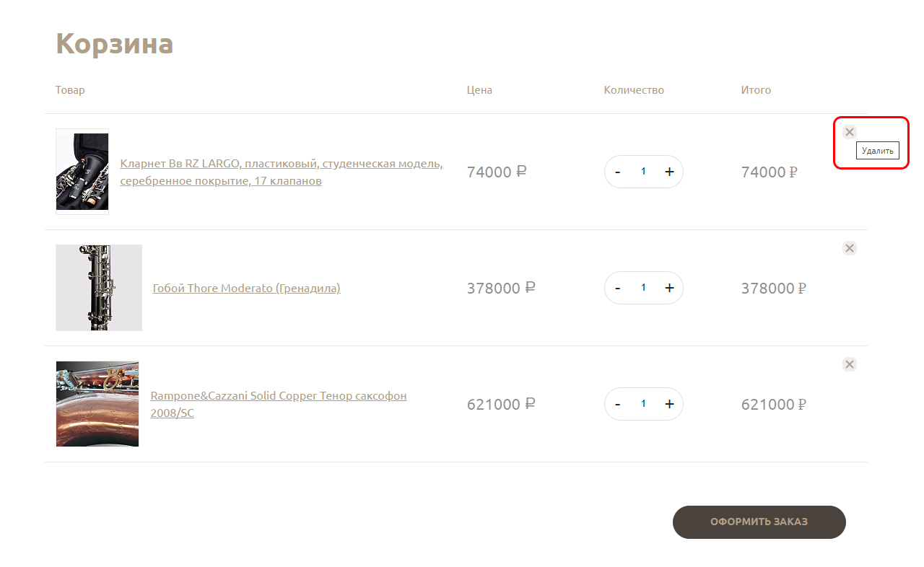Click the clarinet product thumbnail
The height and width of the screenshot is (567, 924).
tap(82, 172)
